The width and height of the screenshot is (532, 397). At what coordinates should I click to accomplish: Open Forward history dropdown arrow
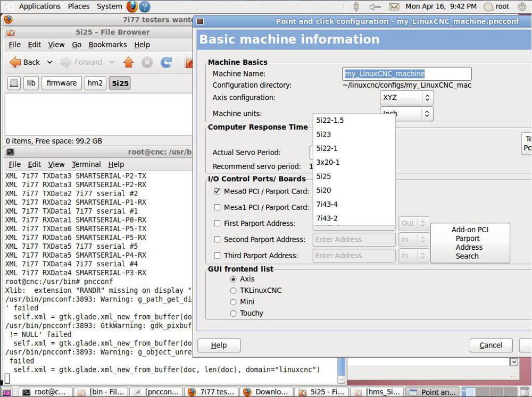tap(112, 62)
